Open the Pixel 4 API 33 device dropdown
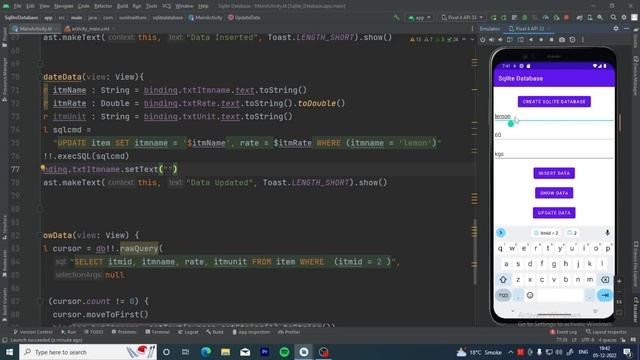The width and height of the screenshot is (640, 360). (x=463, y=18)
